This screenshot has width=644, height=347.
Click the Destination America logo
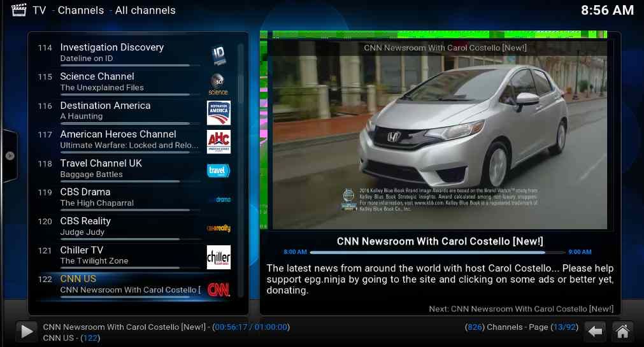click(x=218, y=113)
